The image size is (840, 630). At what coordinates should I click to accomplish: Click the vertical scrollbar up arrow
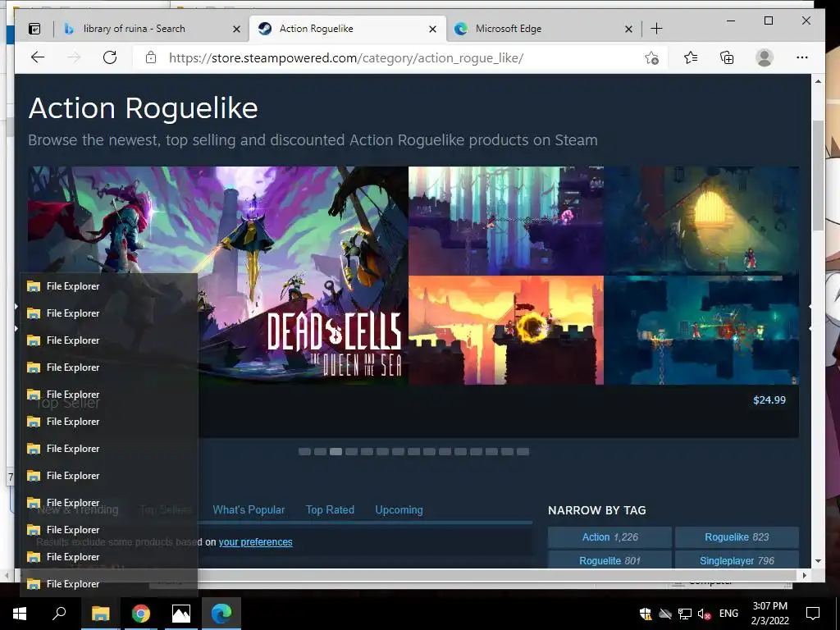click(x=818, y=81)
